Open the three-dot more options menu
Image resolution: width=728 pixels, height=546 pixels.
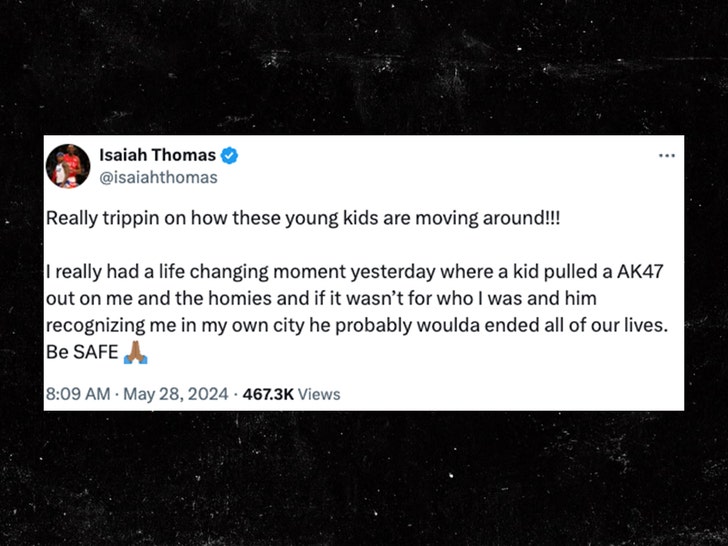666,156
